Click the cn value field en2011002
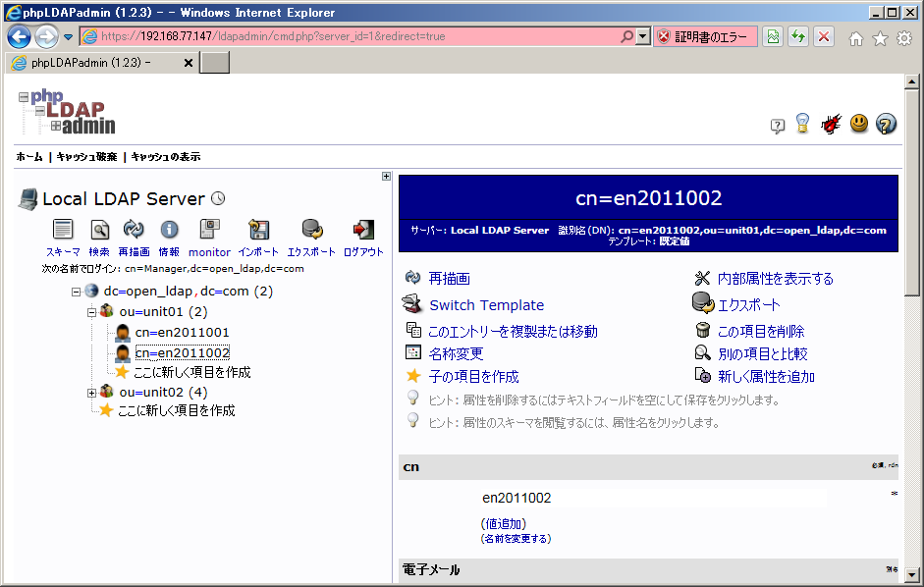Screen dimensions: 924x587 [x=653, y=498]
